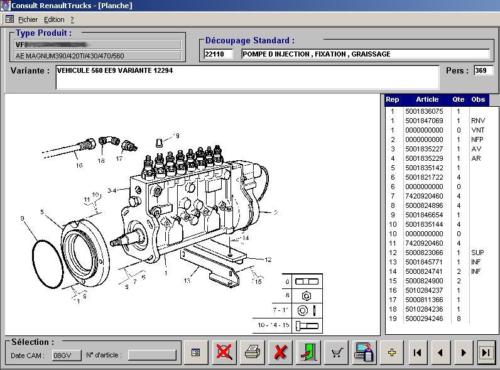Select article 7420920460 in Rep 7 row
Viewport: 500px width, 370px height.
pos(424,196)
